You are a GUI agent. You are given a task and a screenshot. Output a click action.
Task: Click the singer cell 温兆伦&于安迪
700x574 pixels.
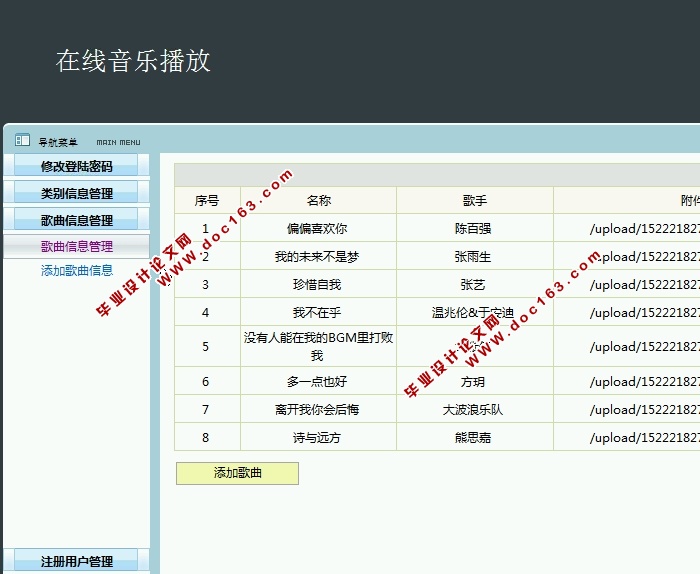pyautogui.click(x=473, y=312)
